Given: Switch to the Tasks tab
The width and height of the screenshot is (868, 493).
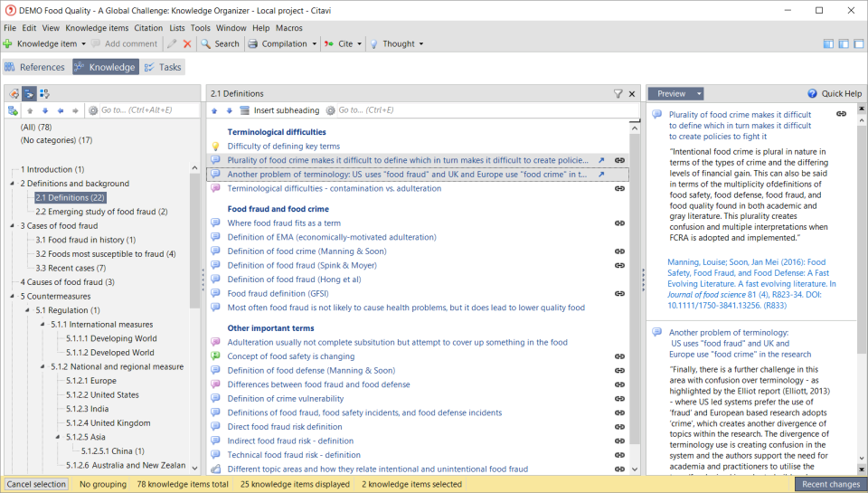Looking at the screenshot, I should (x=163, y=67).
